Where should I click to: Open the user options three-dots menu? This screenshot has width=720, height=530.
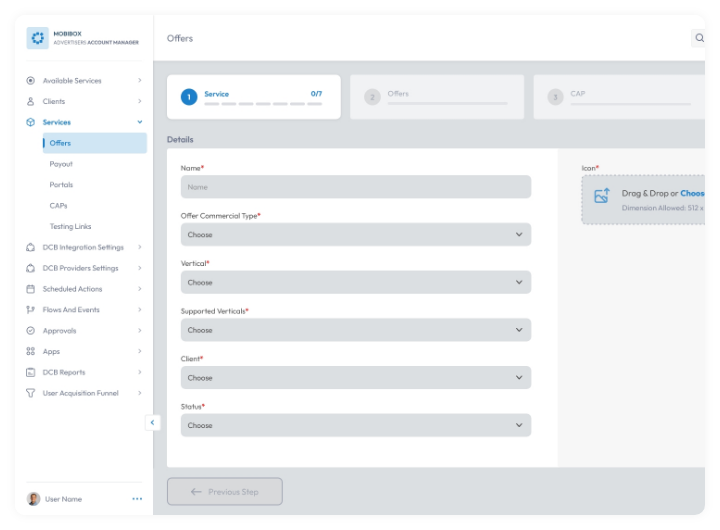137,499
